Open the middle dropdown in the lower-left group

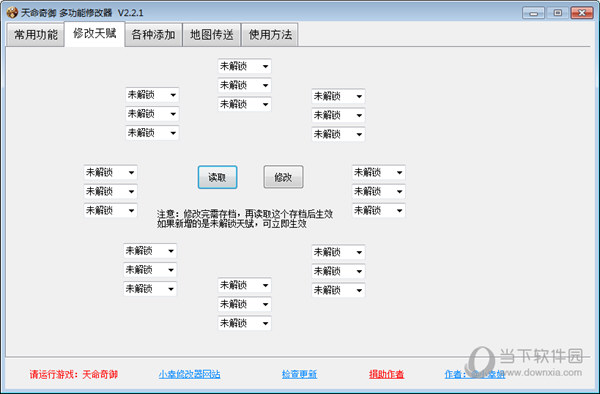tap(150, 270)
